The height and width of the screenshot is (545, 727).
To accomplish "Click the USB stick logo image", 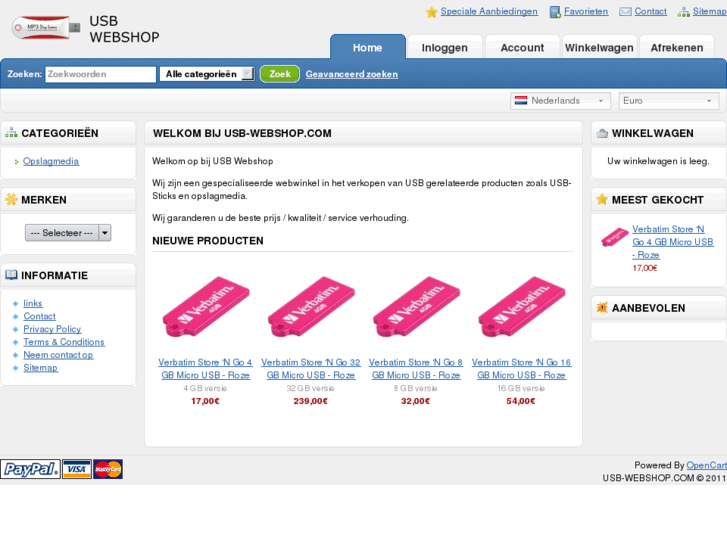I will click(45, 28).
